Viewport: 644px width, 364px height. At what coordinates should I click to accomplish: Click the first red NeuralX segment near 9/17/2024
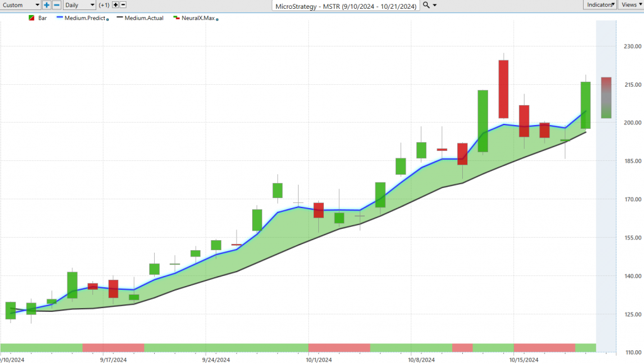pos(113,348)
